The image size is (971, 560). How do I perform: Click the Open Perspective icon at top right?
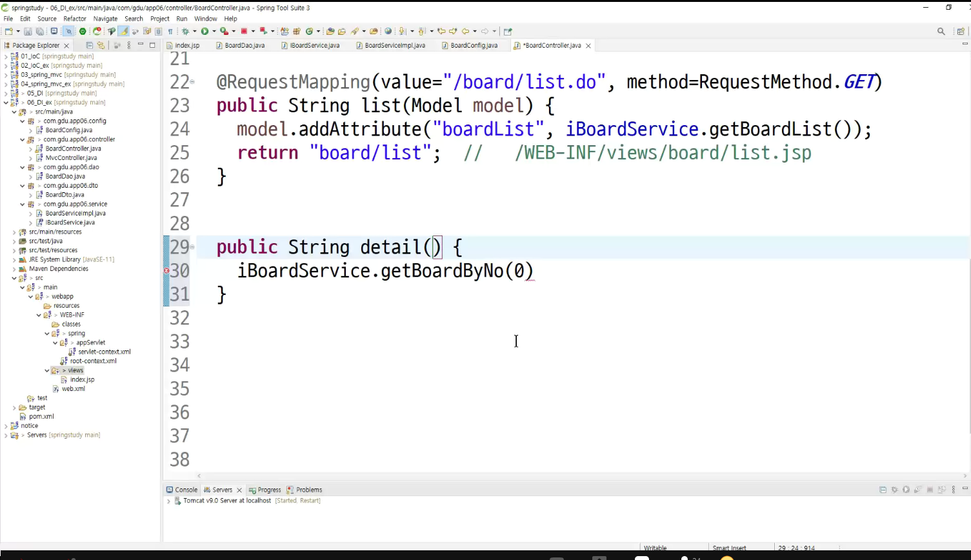(x=961, y=31)
